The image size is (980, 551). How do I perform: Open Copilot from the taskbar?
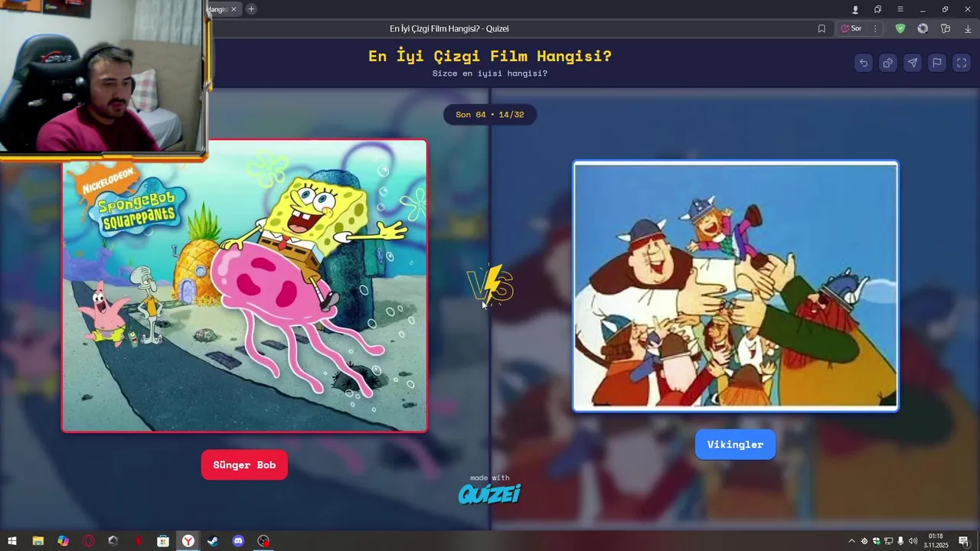63,541
